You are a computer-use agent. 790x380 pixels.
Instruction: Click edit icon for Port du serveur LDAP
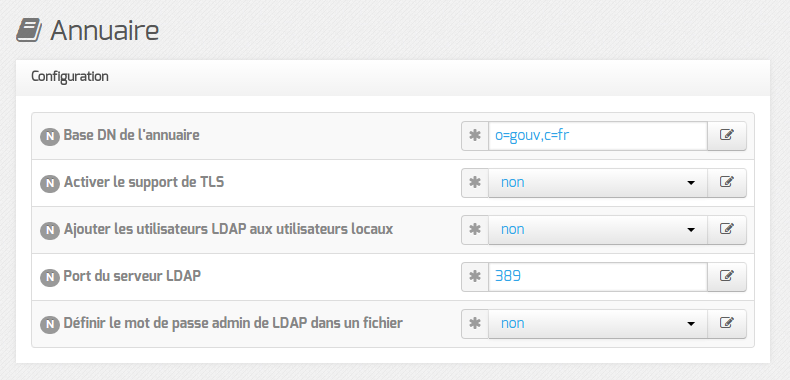727,276
